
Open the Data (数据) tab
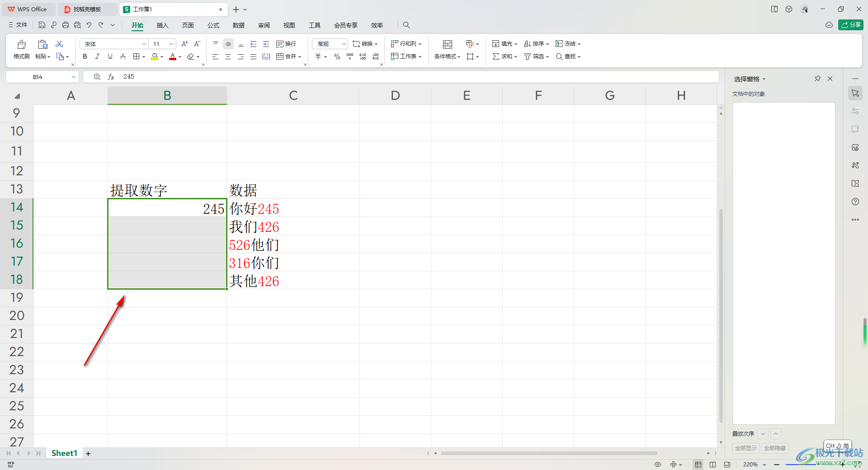pyautogui.click(x=239, y=25)
